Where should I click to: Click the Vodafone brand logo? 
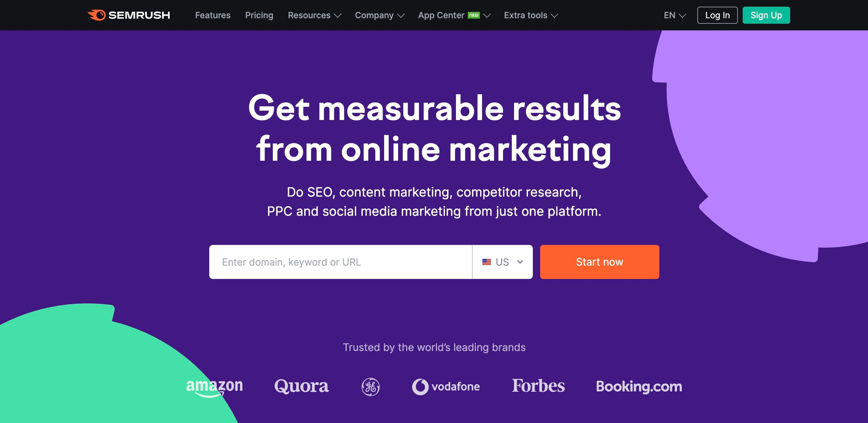446,387
